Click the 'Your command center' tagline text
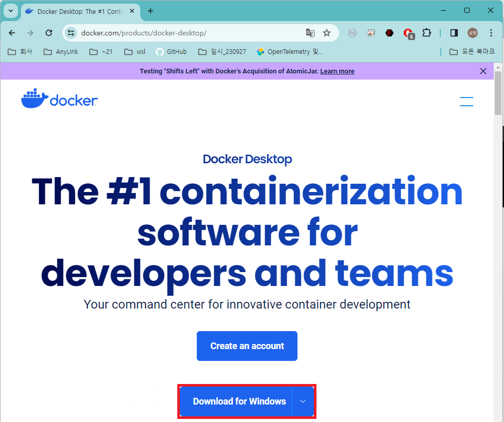This screenshot has width=504, height=422. pos(247,304)
